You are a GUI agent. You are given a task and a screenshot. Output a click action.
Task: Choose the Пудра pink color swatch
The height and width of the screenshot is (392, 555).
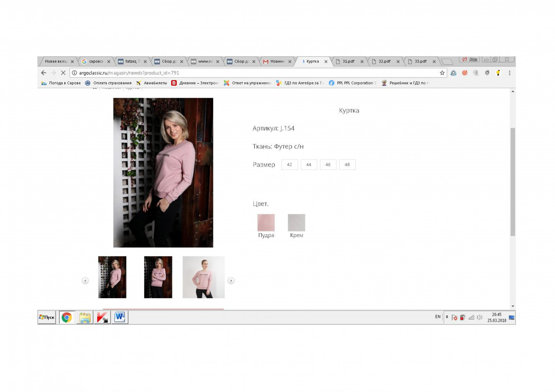[266, 222]
